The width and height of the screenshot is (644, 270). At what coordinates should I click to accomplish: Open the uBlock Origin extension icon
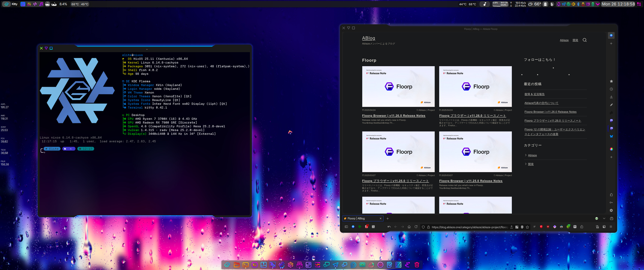[x=548, y=227]
